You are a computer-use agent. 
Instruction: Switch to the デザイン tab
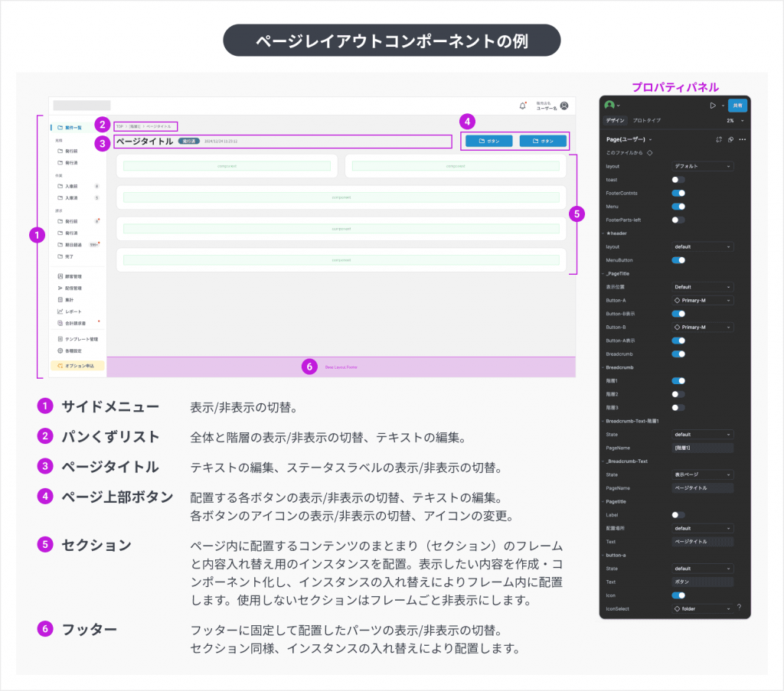pyautogui.click(x=615, y=120)
